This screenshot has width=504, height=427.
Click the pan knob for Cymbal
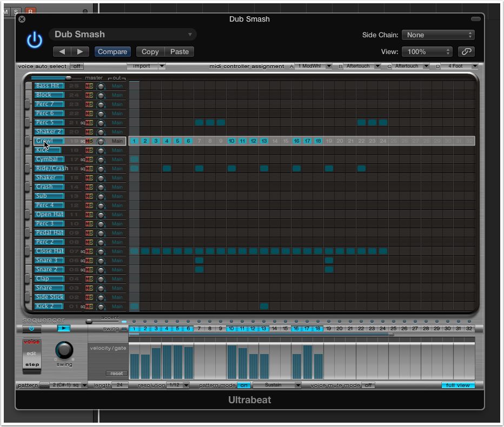tap(101, 159)
